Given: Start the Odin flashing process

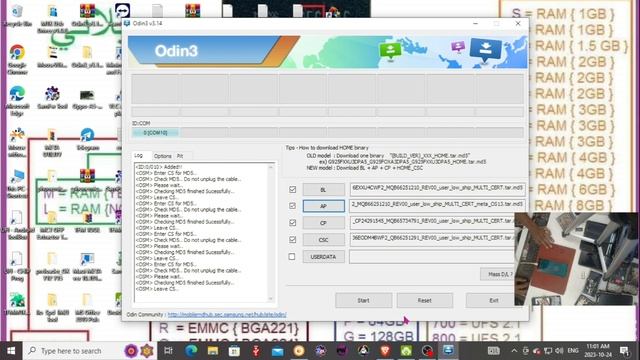Looking at the screenshot, I should (x=363, y=300).
